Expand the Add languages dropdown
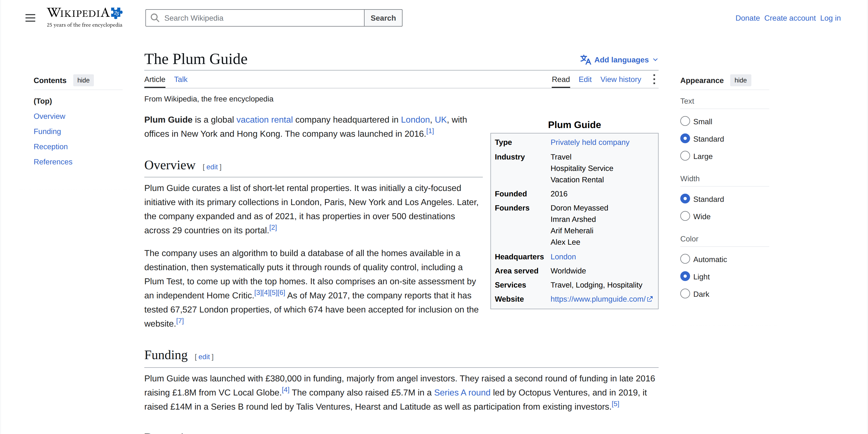The height and width of the screenshot is (434, 868). point(619,60)
